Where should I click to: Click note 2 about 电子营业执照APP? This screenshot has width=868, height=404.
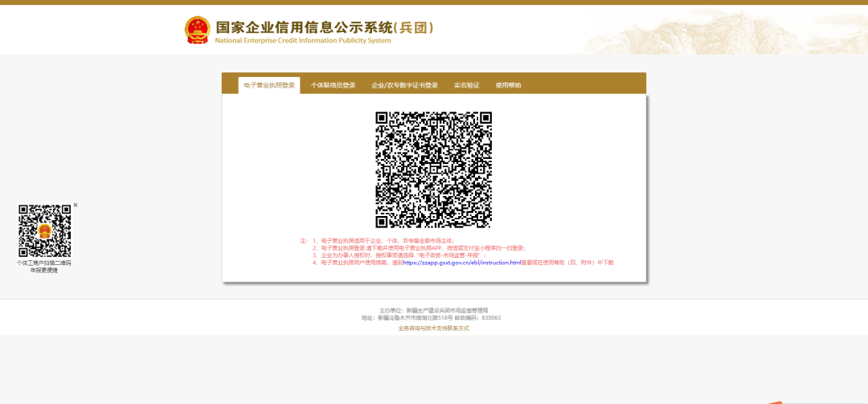click(419, 248)
